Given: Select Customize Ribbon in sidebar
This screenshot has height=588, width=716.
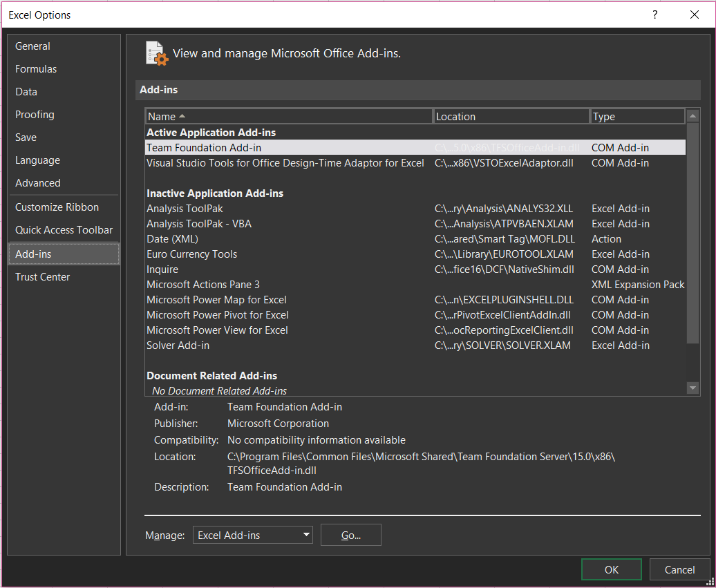Looking at the screenshot, I should click(57, 207).
